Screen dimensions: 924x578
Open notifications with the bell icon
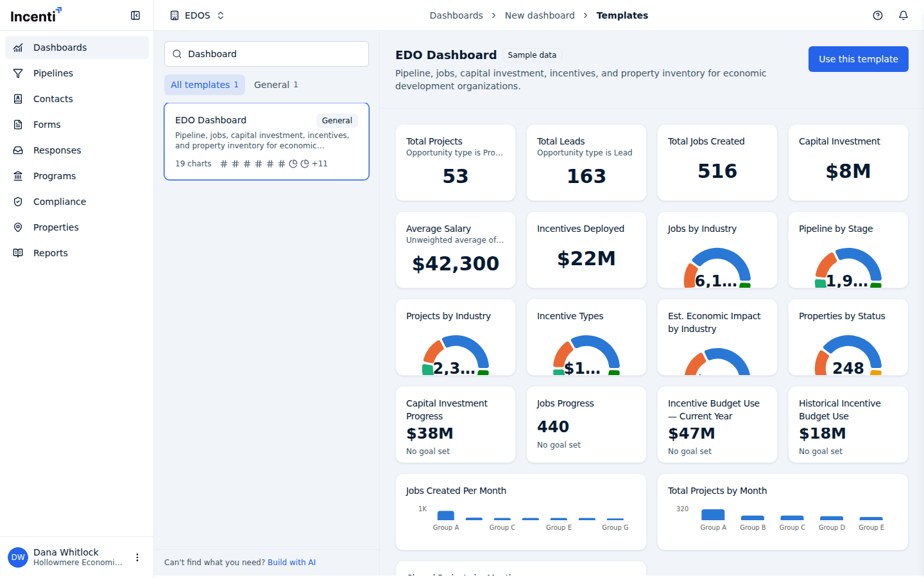click(x=903, y=15)
